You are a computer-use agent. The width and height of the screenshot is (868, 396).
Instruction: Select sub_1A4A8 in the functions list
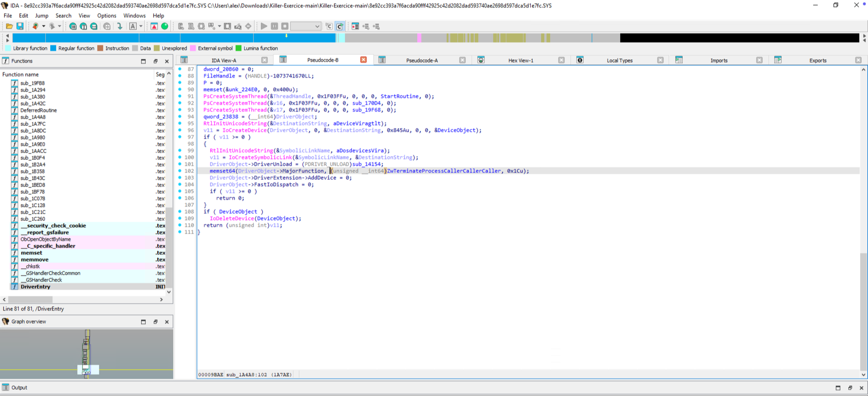87,117
